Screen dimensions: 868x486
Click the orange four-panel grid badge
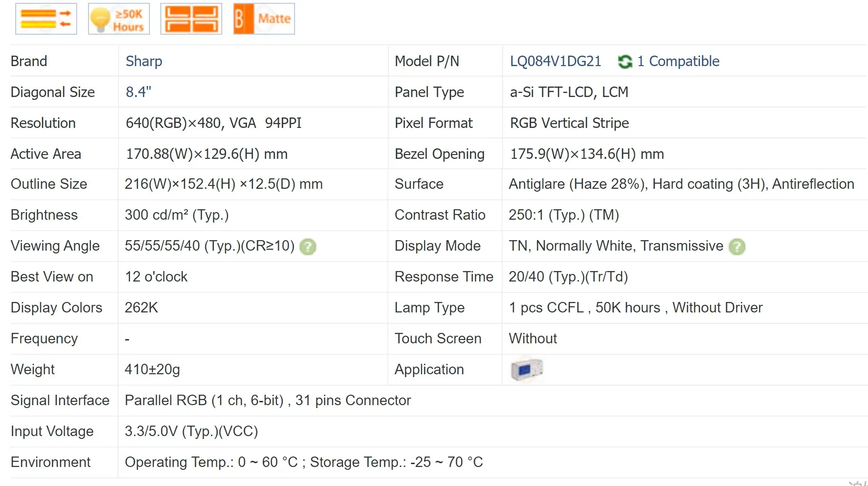click(x=191, y=19)
